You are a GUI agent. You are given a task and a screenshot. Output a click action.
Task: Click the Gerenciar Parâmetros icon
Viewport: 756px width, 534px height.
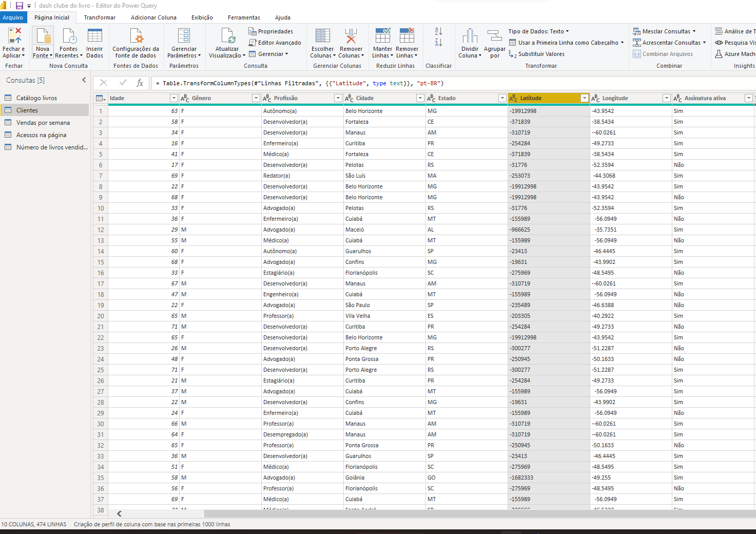click(x=184, y=36)
